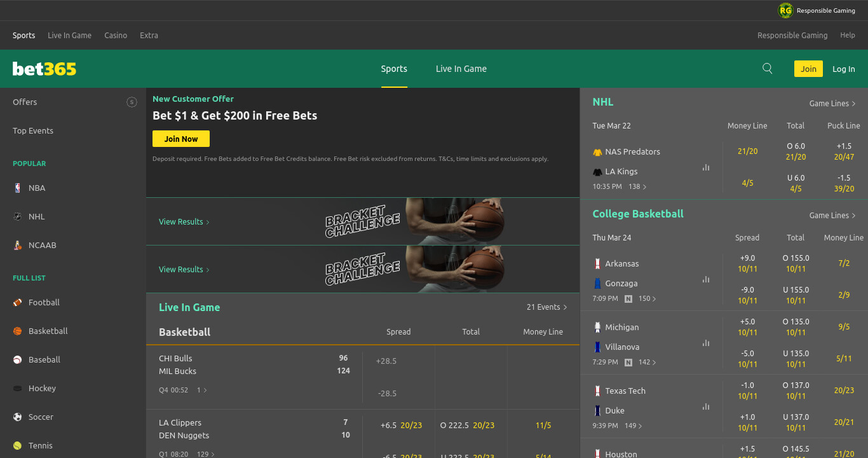868x458 pixels.
Task: Open CHI Bulls vs MIL Bucks live game
Action: point(254,364)
